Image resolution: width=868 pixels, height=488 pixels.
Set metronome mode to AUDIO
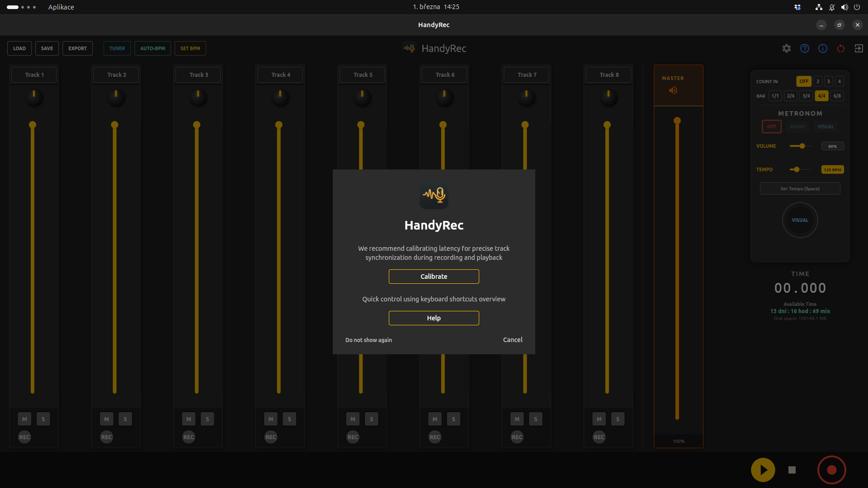[797, 127]
